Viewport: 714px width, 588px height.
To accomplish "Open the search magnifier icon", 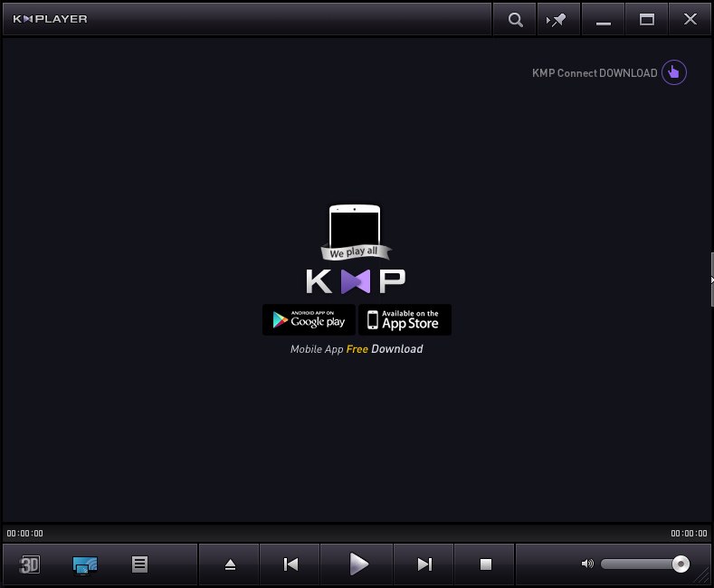I will coord(515,20).
